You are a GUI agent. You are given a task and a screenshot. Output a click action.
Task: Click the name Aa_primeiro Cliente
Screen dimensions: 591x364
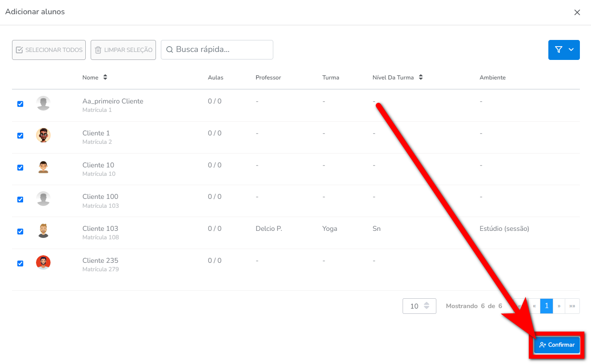click(113, 101)
